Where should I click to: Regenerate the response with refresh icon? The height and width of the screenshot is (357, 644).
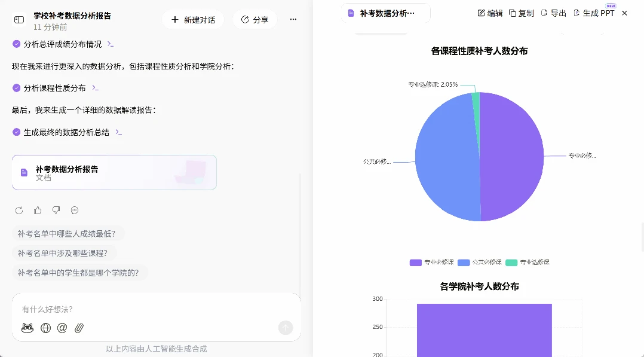[19, 210]
